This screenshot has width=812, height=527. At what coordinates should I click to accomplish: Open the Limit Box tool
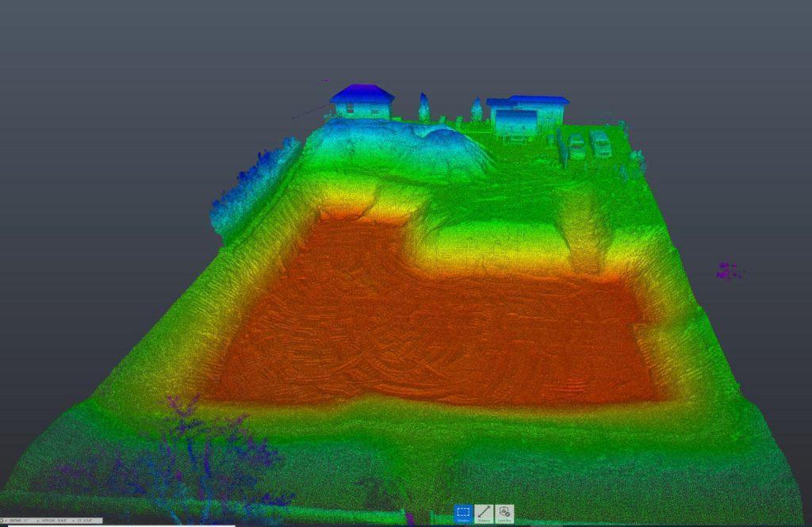(x=504, y=514)
